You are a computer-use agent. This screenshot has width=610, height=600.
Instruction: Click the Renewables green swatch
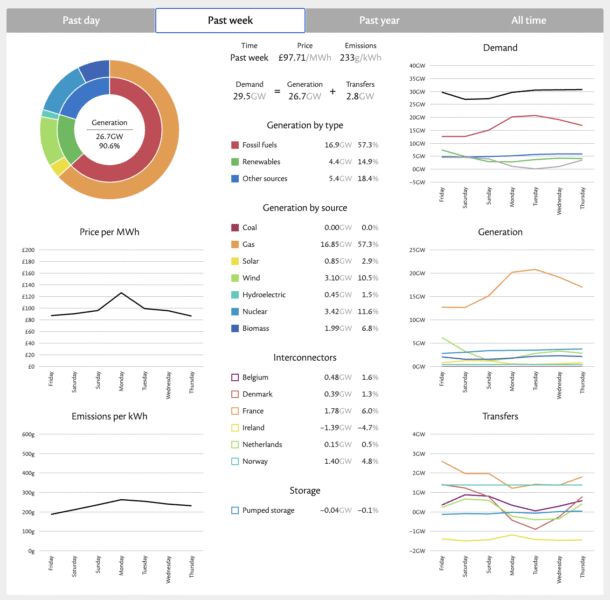235,161
